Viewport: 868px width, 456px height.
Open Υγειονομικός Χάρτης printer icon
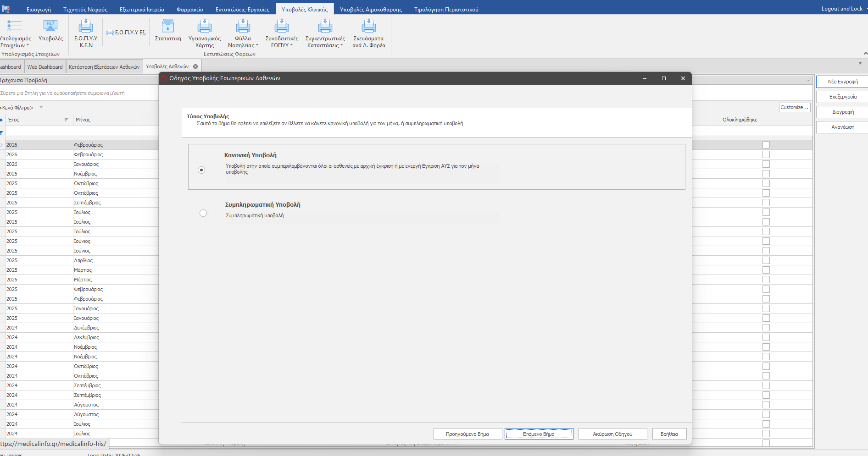(205, 27)
